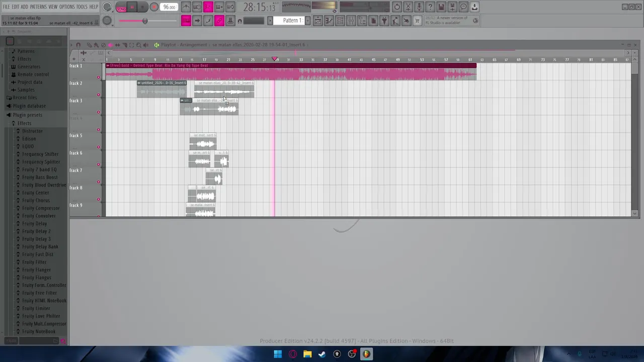Open Windows Start menu on taskbar
The height and width of the screenshot is (362, 644).
pyautogui.click(x=278, y=354)
